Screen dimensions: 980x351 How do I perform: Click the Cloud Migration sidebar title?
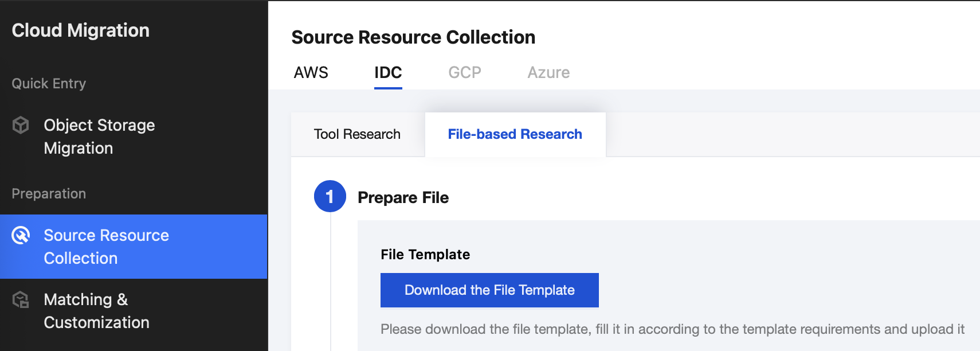(81, 30)
